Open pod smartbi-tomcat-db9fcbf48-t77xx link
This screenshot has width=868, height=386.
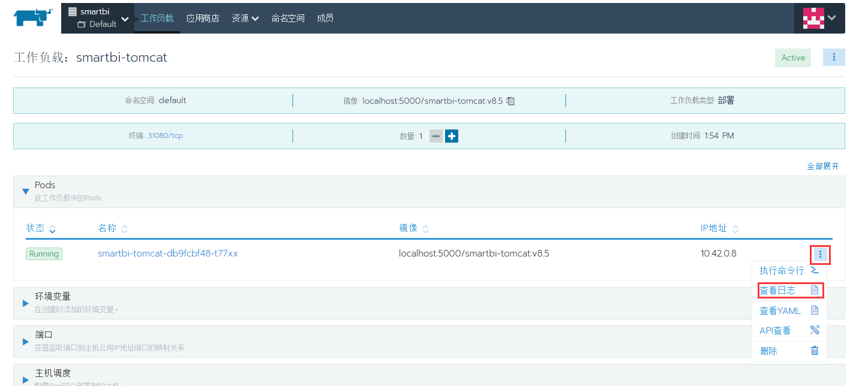(x=168, y=254)
